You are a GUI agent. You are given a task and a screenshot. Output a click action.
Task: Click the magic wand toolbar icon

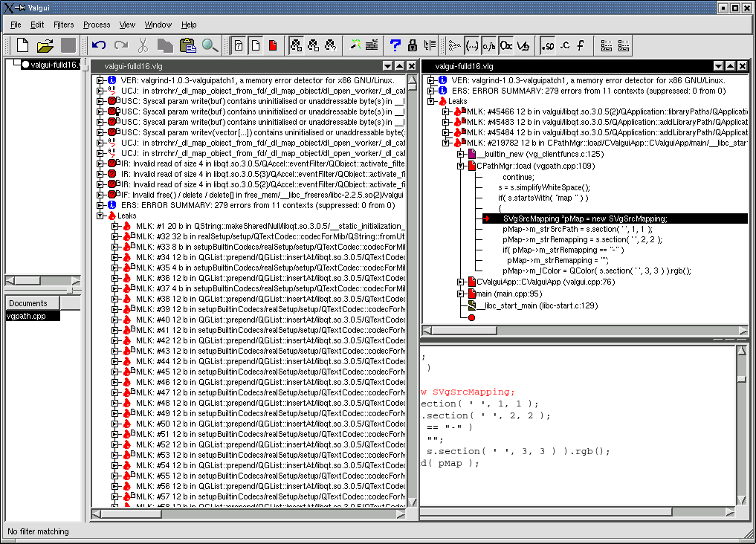pyautogui.click(x=355, y=45)
